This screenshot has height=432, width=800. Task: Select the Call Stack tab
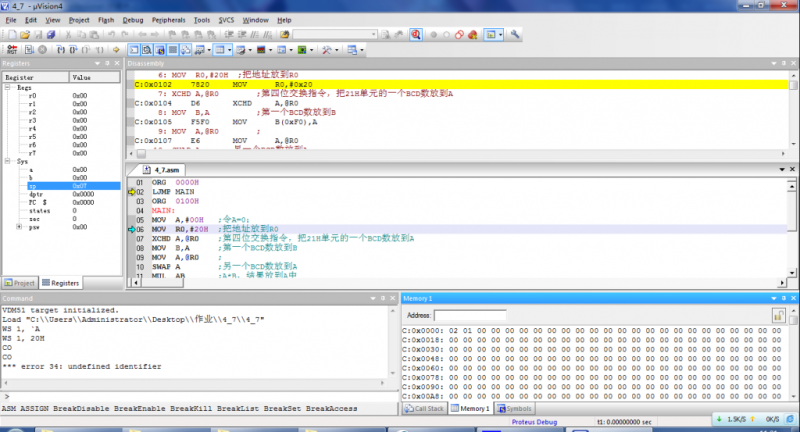point(424,409)
